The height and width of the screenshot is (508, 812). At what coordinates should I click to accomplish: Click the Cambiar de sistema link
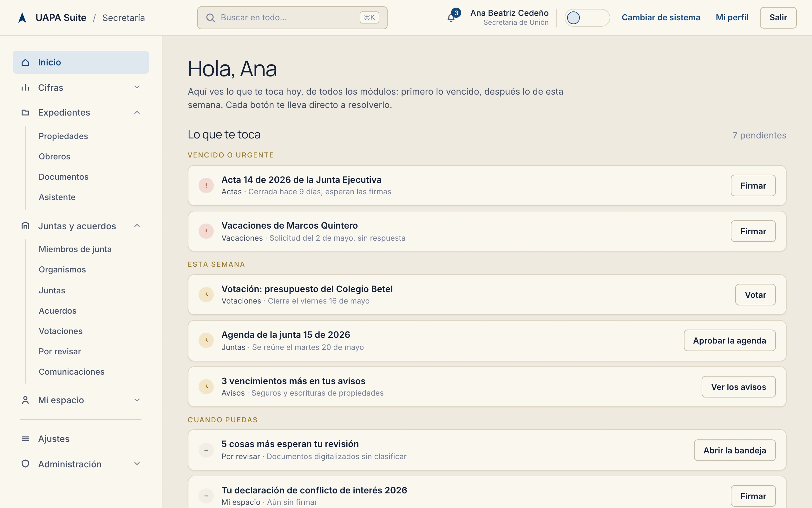pyautogui.click(x=661, y=17)
